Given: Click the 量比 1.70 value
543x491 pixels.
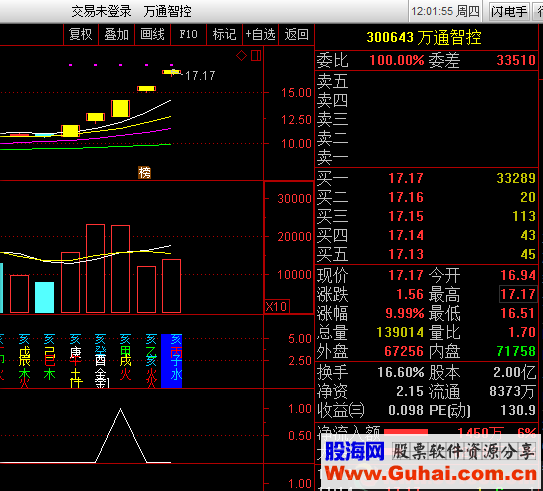Looking at the screenshot, I should [x=522, y=332].
